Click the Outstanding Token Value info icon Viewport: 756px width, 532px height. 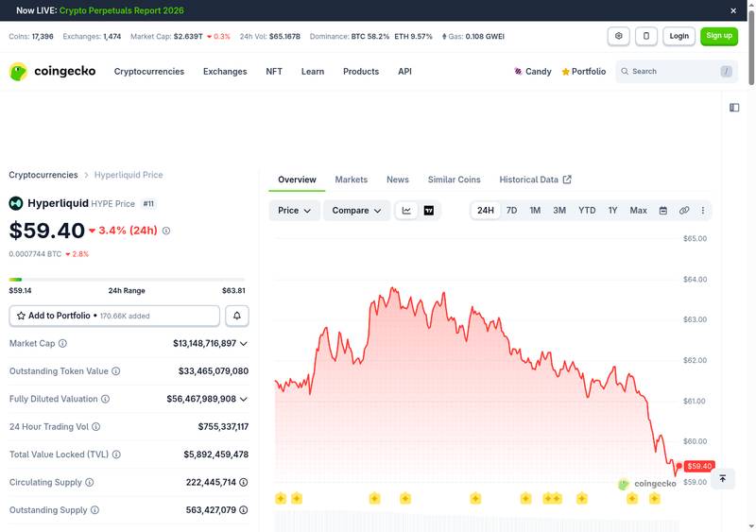pos(115,371)
